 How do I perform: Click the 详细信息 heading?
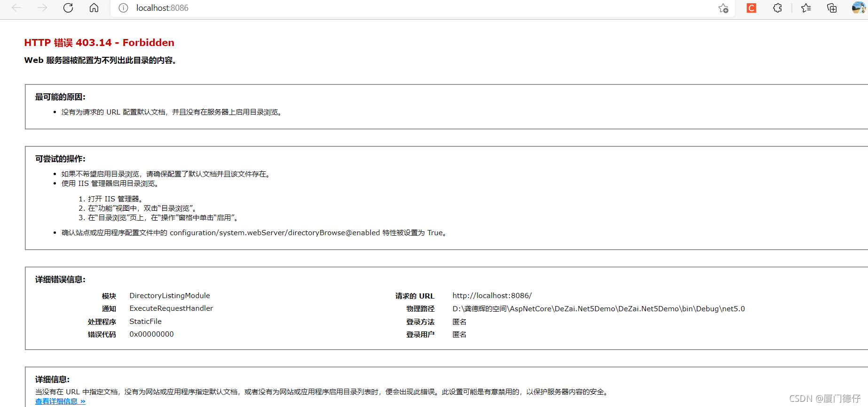tap(52, 380)
